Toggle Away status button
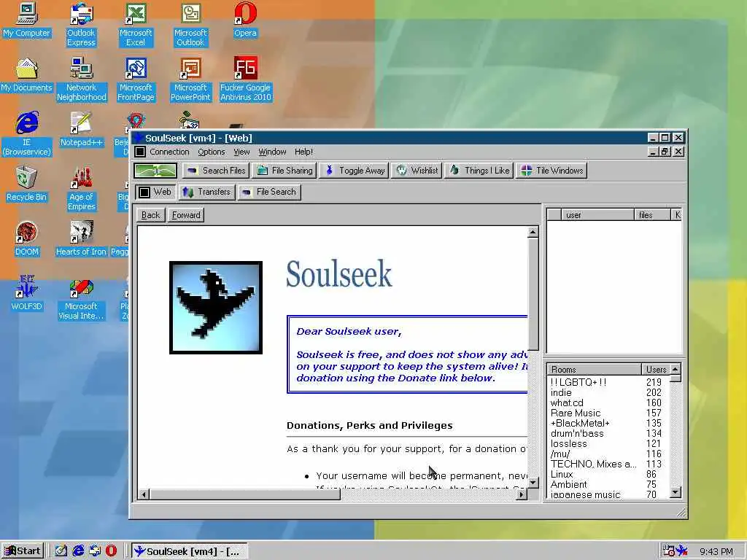This screenshot has width=747, height=560. (355, 171)
